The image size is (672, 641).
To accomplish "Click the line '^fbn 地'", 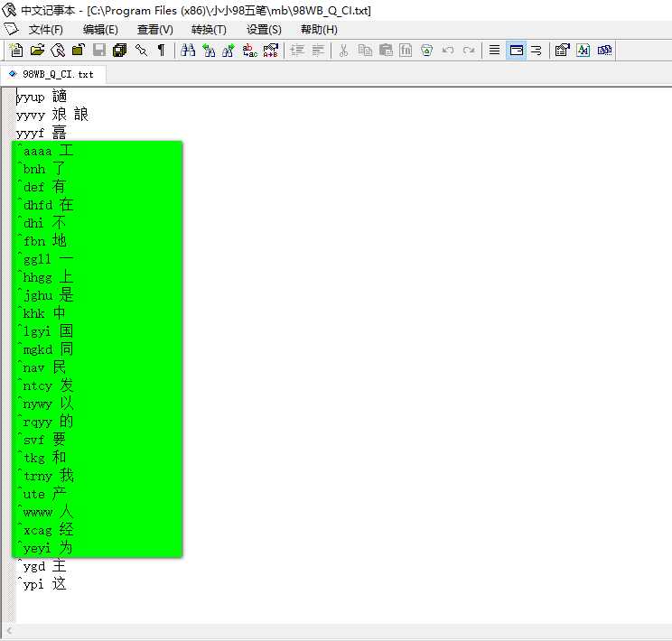I will coord(42,241).
